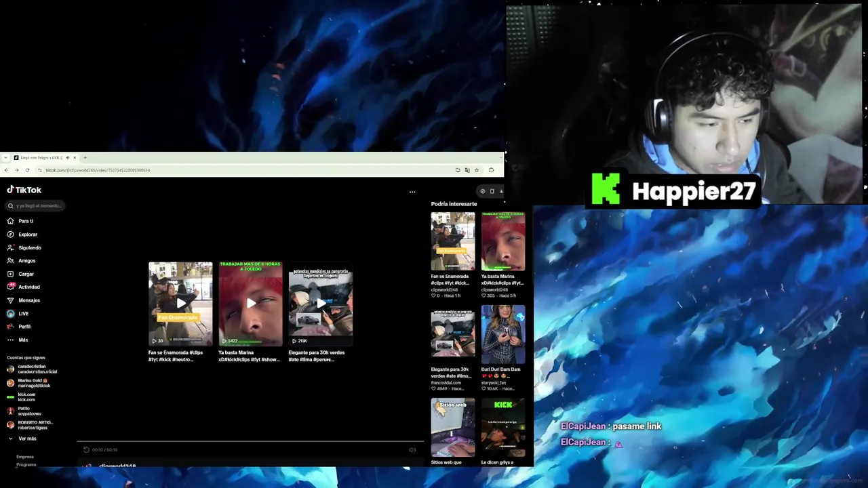This screenshot has height=488, width=868.
Task: Open the Para ti home feed
Action: tap(20, 221)
